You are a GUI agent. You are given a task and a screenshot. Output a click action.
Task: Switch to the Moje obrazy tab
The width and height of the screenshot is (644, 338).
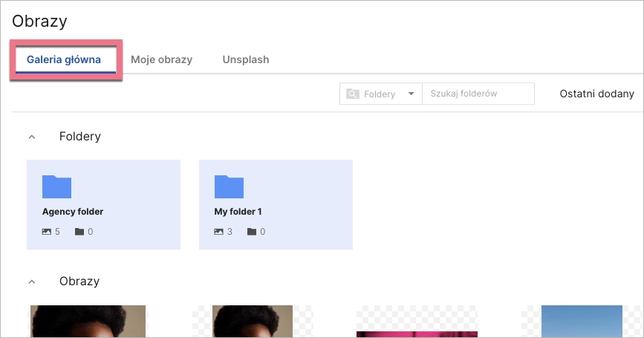[161, 59]
